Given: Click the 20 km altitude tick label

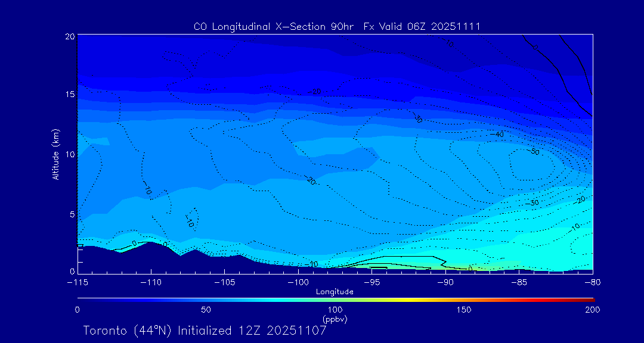Looking at the screenshot, I should (x=69, y=36).
